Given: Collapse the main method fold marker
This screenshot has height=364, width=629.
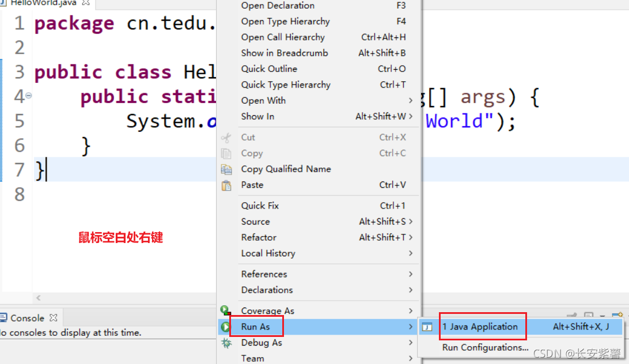Looking at the screenshot, I should click(28, 96).
